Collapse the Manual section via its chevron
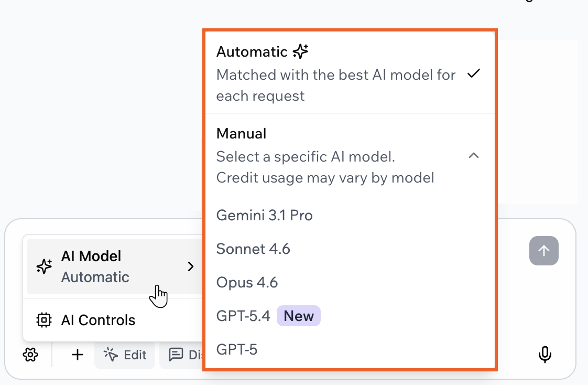 474,156
